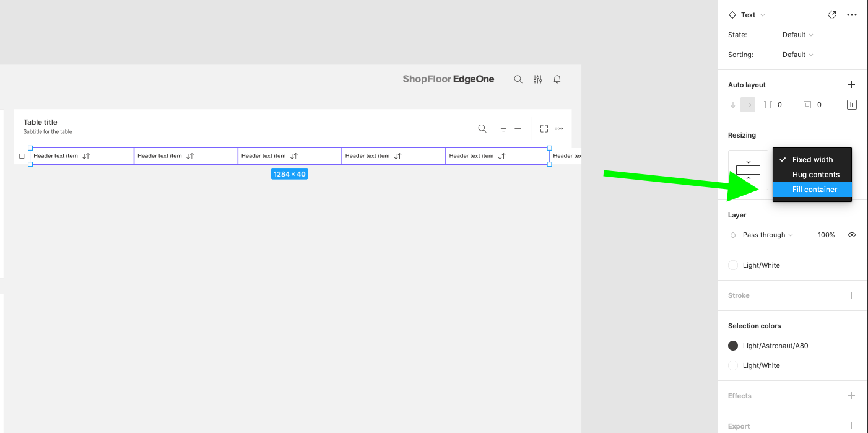Open advanced auto layout settings icon
Image resolution: width=868 pixels, height=433 pixels.
pyautogui.click(x=851, y=105)
